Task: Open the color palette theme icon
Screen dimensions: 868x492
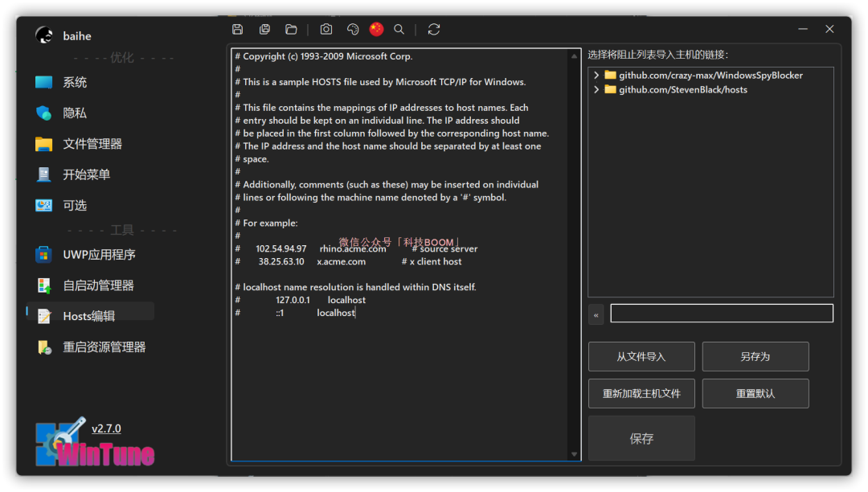Action: [x=353, y=29]
